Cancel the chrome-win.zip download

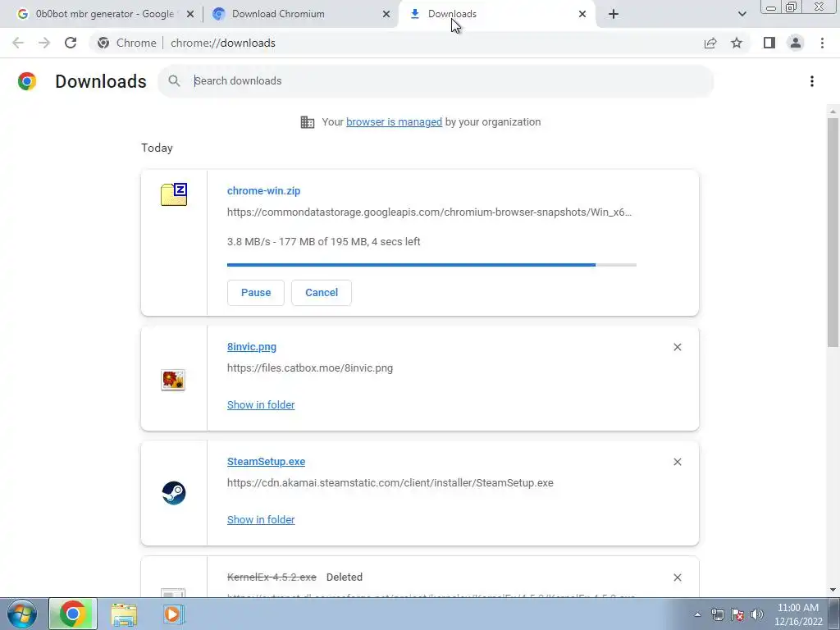tap(322, 293)
